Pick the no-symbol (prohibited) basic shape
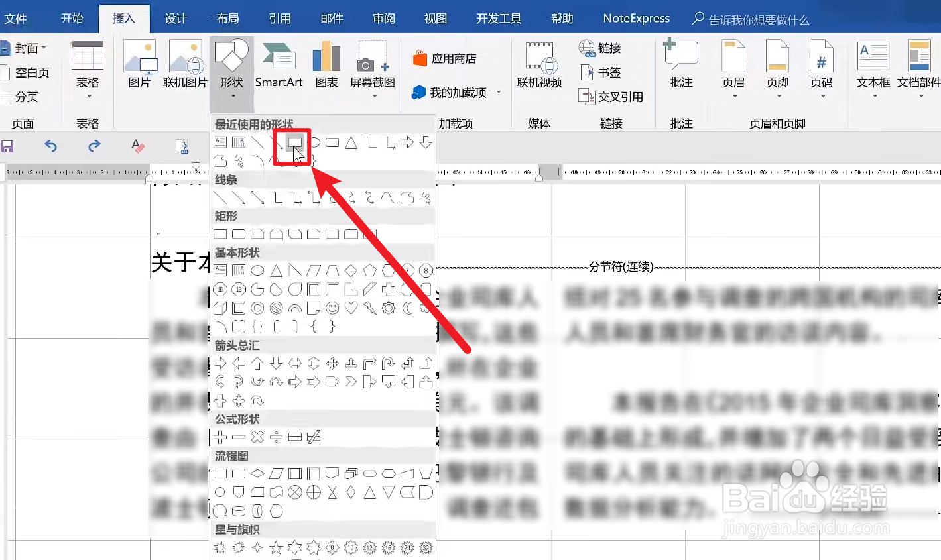 pyautogui.click(x=277, y=308)
